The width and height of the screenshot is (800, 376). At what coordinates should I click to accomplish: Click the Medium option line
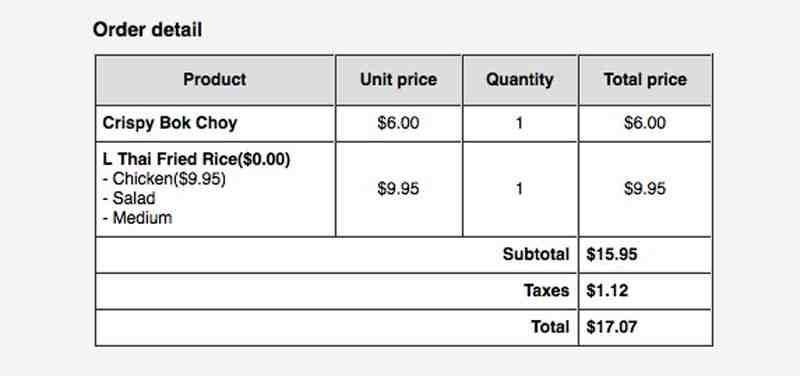pyautogui.click(x=137, y=218)
